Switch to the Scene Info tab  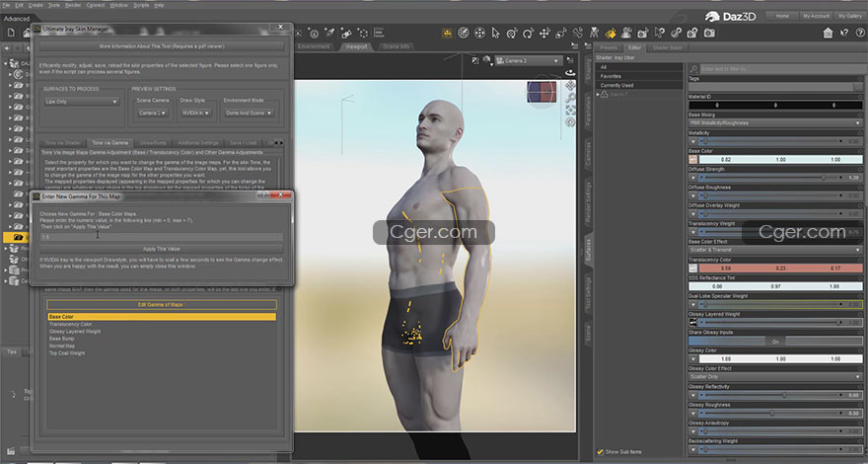click(x=396, y=46)
